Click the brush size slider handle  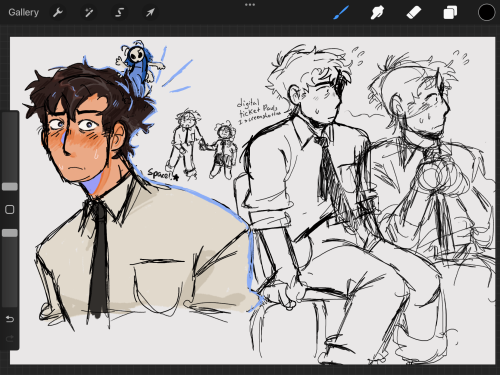[10, 186]
